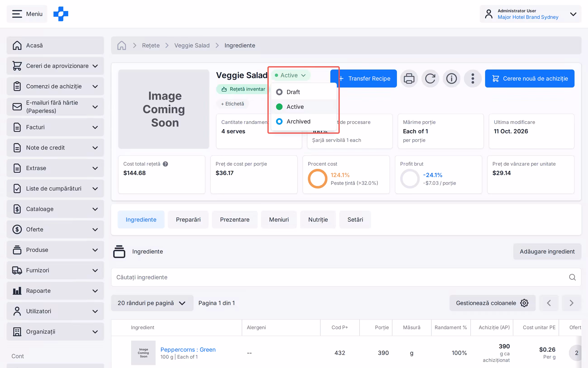Click the Adăugare ingredient button
This screenshot has width=588, height=368.
pos(547,251)
